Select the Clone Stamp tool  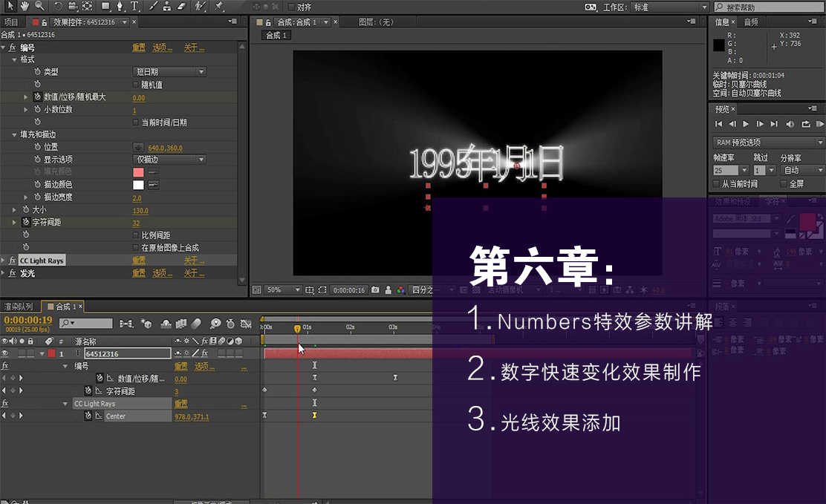[x=167, y=7]
